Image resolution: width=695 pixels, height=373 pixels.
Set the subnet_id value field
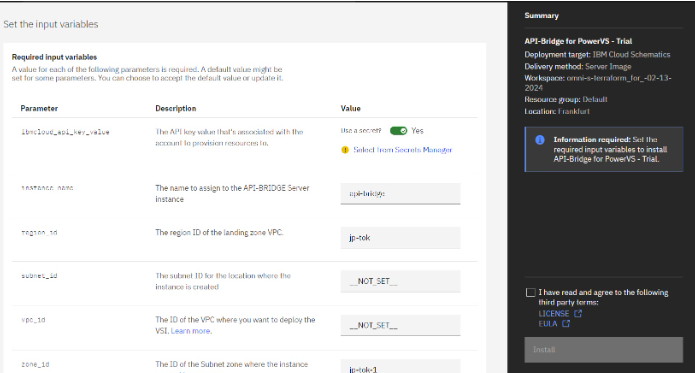pyautogui.click(x=400, y=281)
